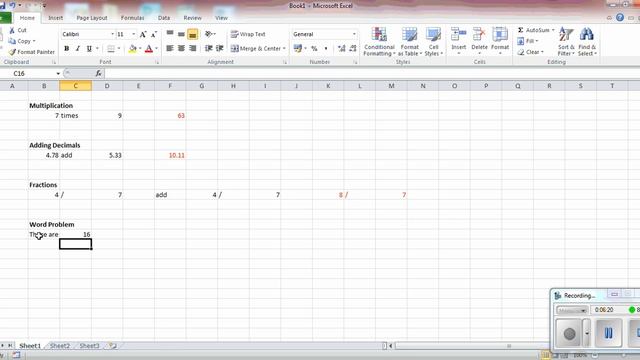The height and width of the screenshot is (360, 640).
Task: Open Cell Styles gallery
Action: 433,42
